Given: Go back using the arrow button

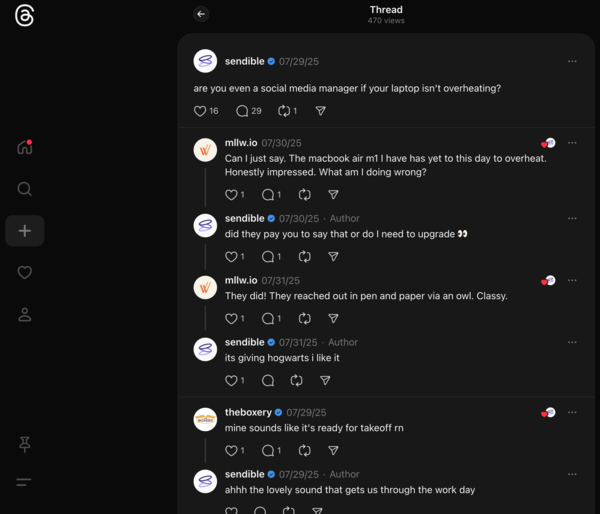Looking at the screenshot, I should [201, 14].
